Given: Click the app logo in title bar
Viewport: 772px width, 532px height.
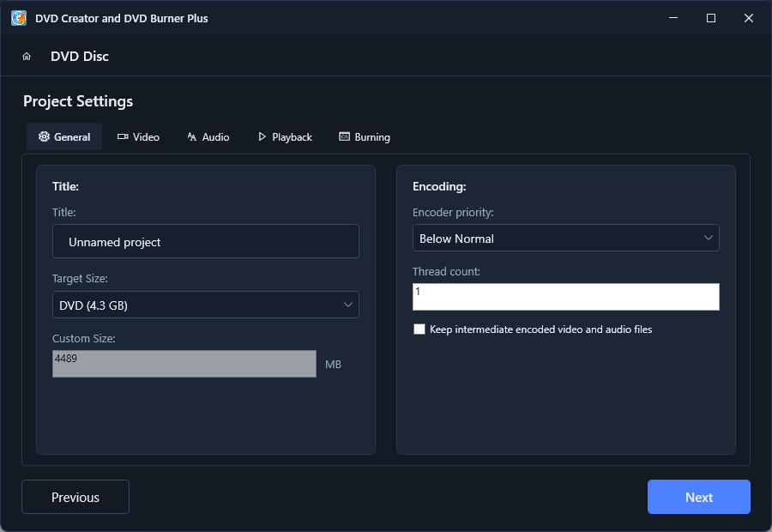Looking at the screenshot, I should point(19,18).
